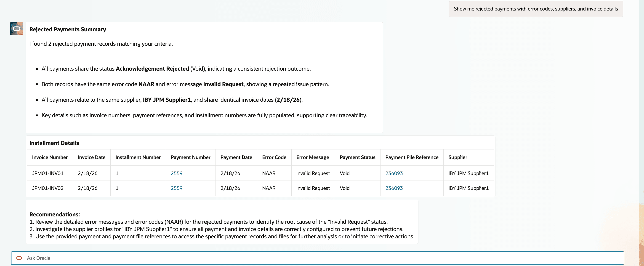The image size is (644, 266).
Task: Open payment number 2559 for JPM01-INV02
Action: pyautogui.click(x=176, y=188)
